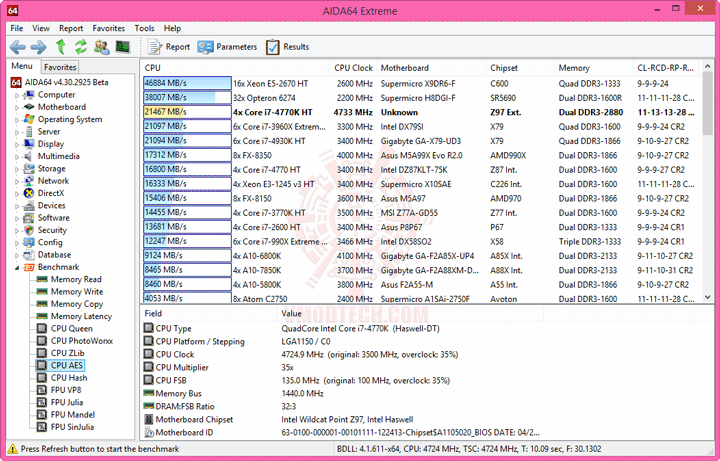This screenshot has width=720, height=461.
Task: Expand the Operating System node arrow
Action: pos(17,120)
